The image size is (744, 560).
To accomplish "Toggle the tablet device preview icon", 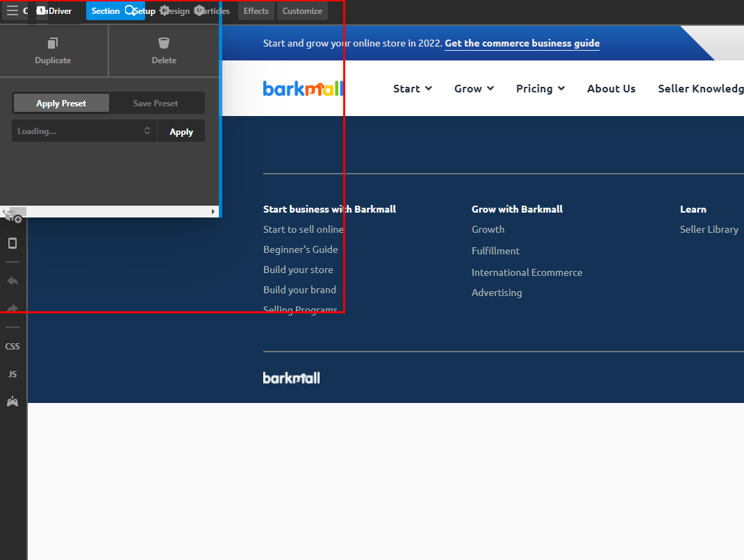I will pos(13,243).
